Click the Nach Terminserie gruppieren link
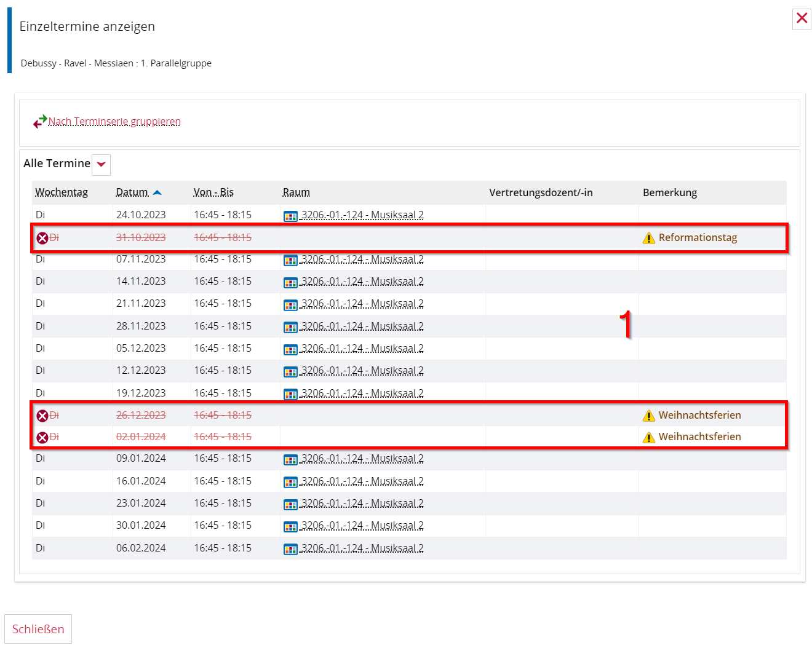This screenshot has width=812, height=648. click(x=114, y=122)
